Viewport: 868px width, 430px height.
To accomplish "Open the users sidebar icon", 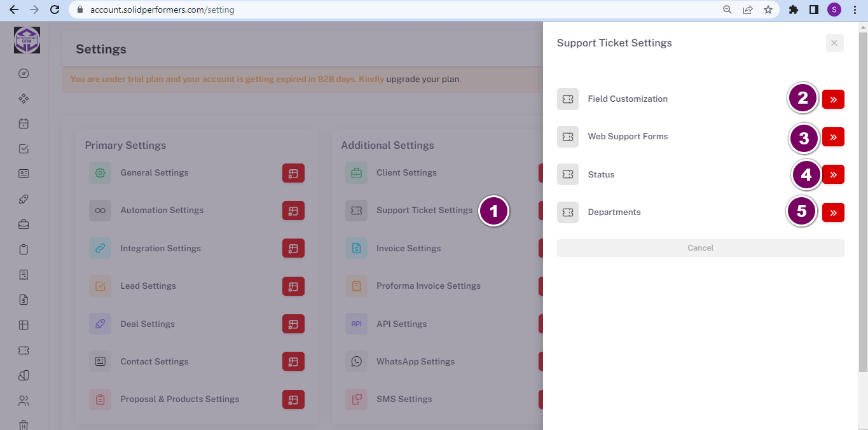I will [24, 401].
